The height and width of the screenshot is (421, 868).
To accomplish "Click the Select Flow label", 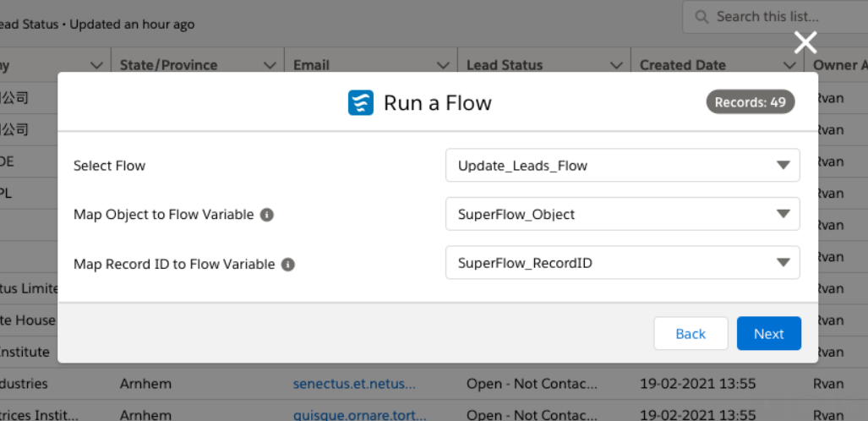I will [109, 165].
